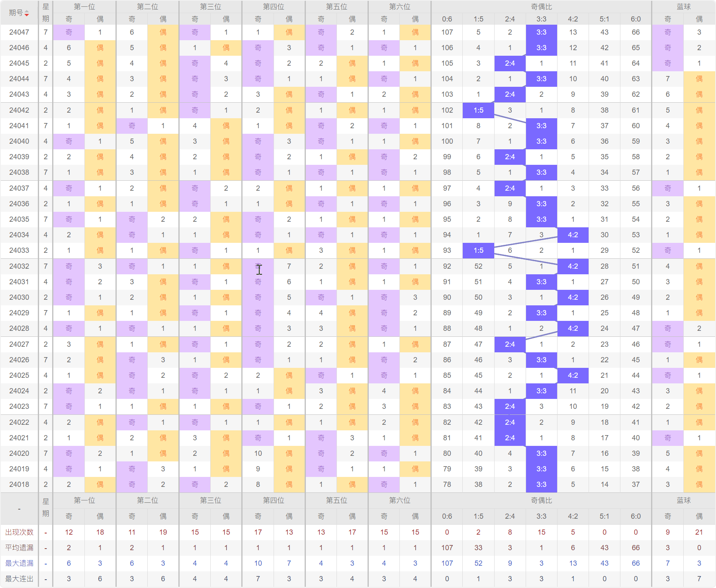Screen dimensions: 716x588
Task: Click highlighted 4:2 cell in row 24034
Action: (x=573, y=235)
